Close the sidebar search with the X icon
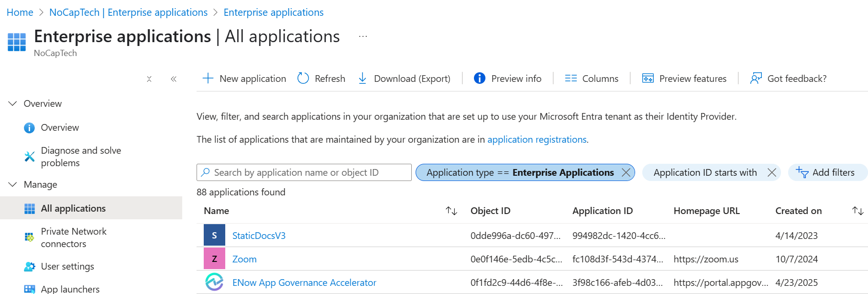 [149, 79]
